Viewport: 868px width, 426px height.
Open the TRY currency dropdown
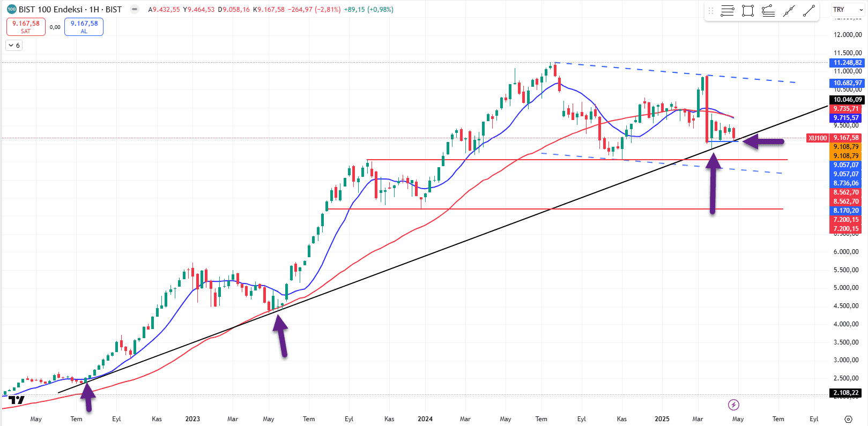[847, 10]
